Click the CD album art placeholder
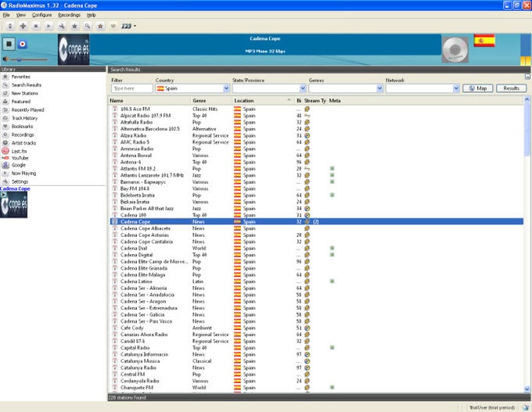532x412 pixels. [x=455, y=50]
